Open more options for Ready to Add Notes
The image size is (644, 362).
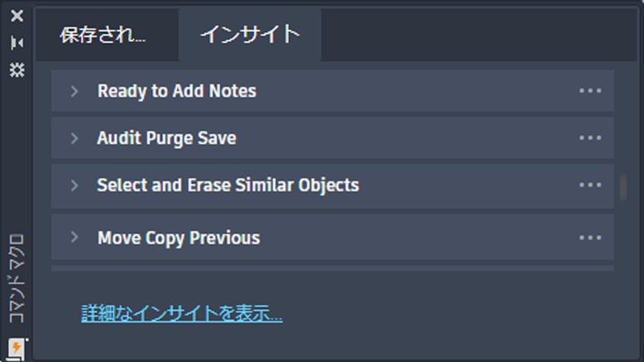coord(590,90)
